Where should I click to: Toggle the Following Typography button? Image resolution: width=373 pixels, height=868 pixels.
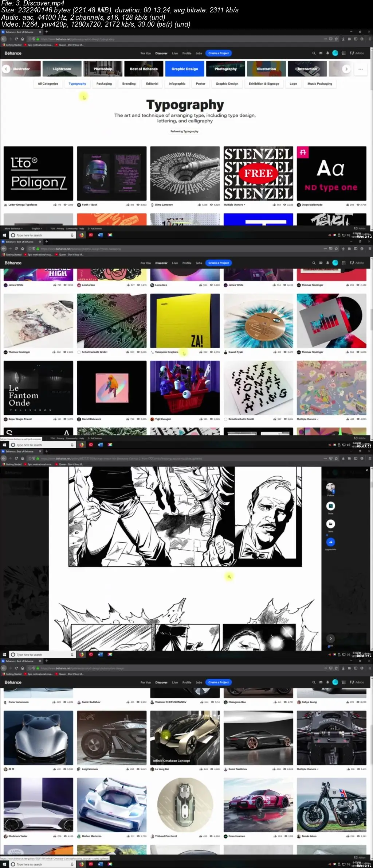tap(185, 131)
